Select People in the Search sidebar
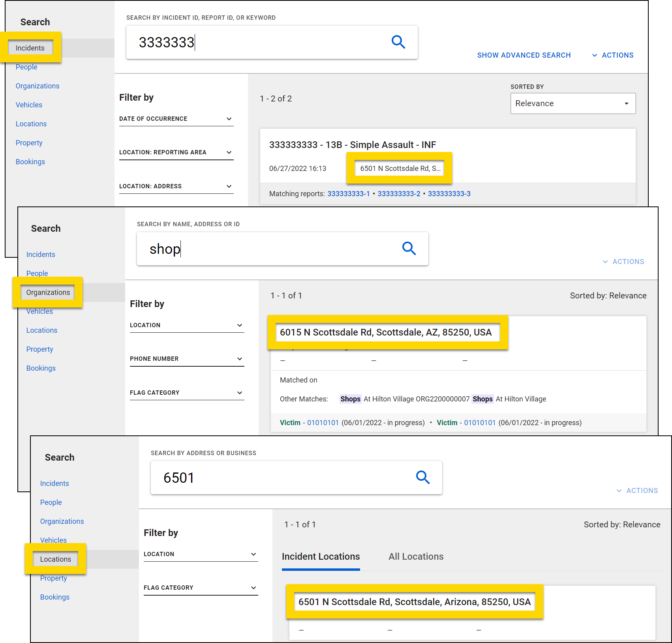 tap(26, 67)
